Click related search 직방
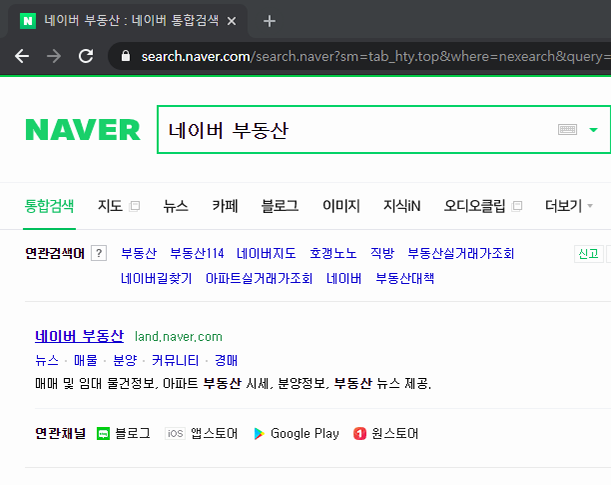The height and width of the screenshot is (485, 611). (x=382, y=253)
